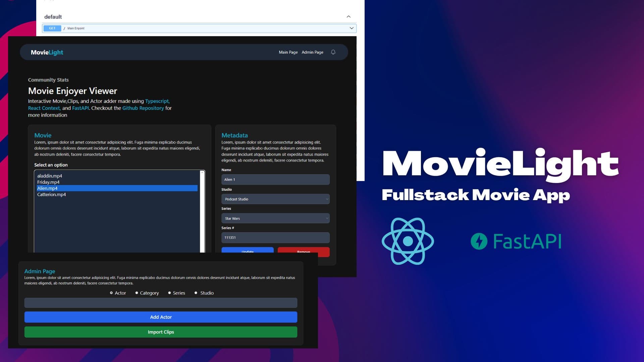The width and height of the screenshot is (644, 362).
Task: Select the Series radio button
Action: click(169, 293)
